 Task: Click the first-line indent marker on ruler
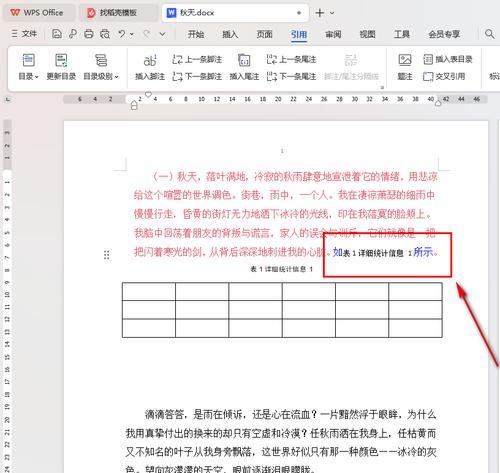click(x=148, y=94)
